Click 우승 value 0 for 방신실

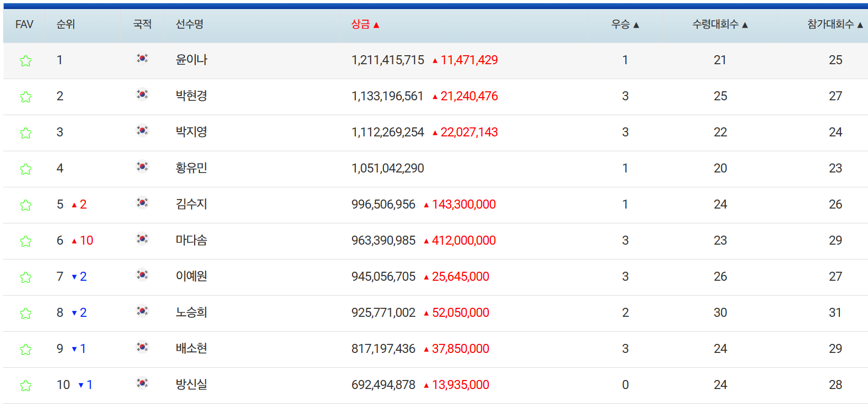625,385
